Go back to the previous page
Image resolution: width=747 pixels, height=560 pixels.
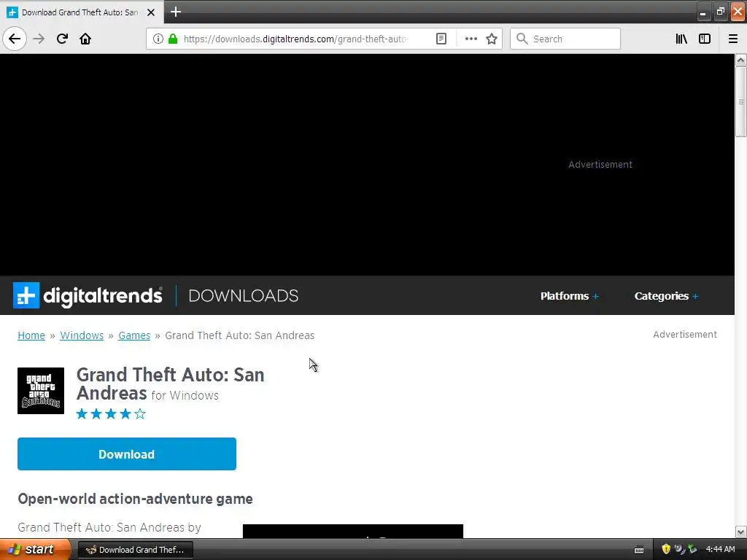click(x=15, y=39)
